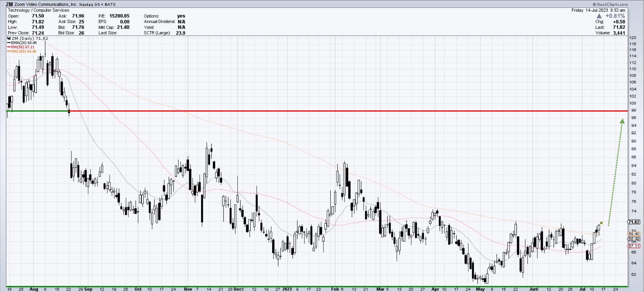Click the 2023 label on the date axis
Screen dimensions: 644x292
[x=287, y=289]
